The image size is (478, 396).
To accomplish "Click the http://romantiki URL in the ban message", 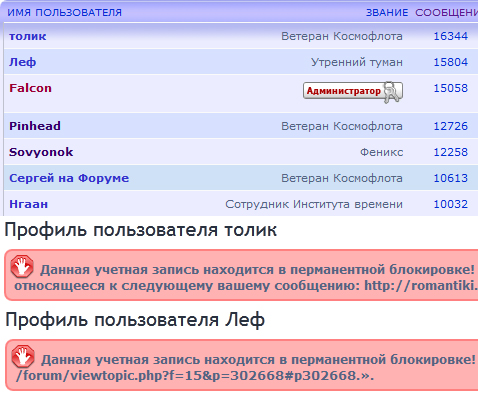I will click(x=421, y=286).
